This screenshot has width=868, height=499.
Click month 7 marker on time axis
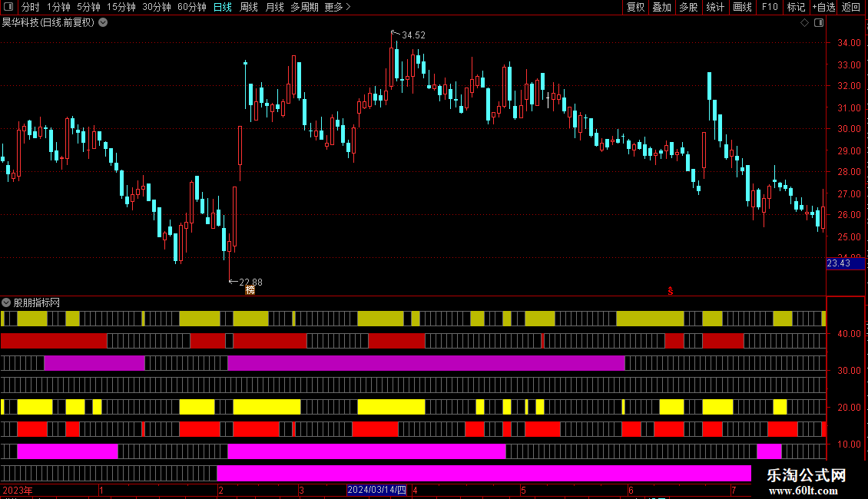[734, 490]
